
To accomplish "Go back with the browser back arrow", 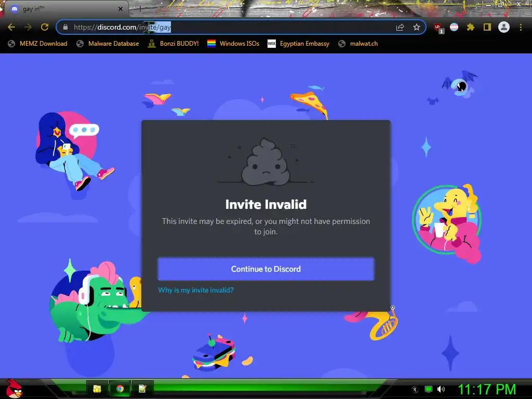I will (x=11, y=27).
